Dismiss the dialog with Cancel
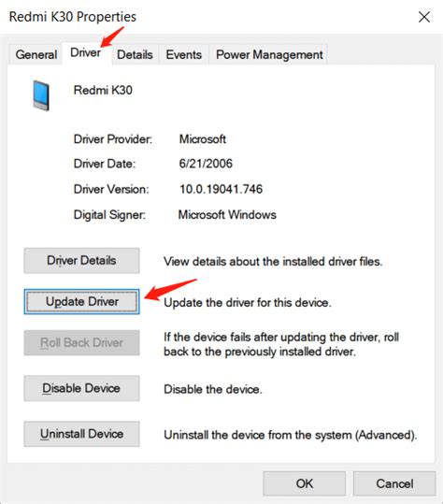 coord(394,483)
